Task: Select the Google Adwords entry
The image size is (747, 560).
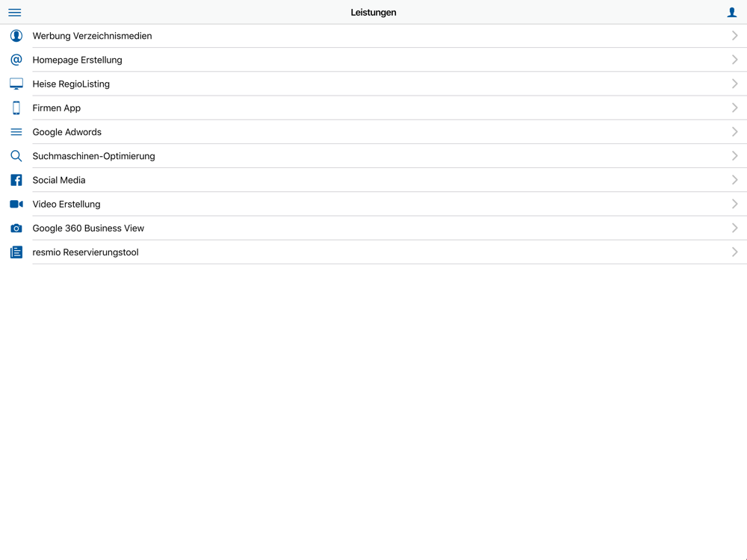Action: click(x=373, y=132)
